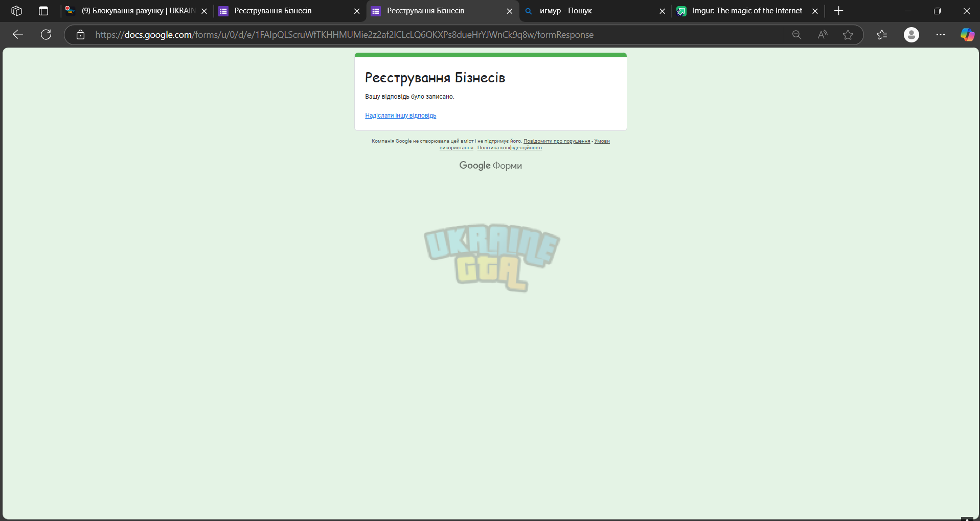Open Settings and more menu

click(x=941, y=35)
